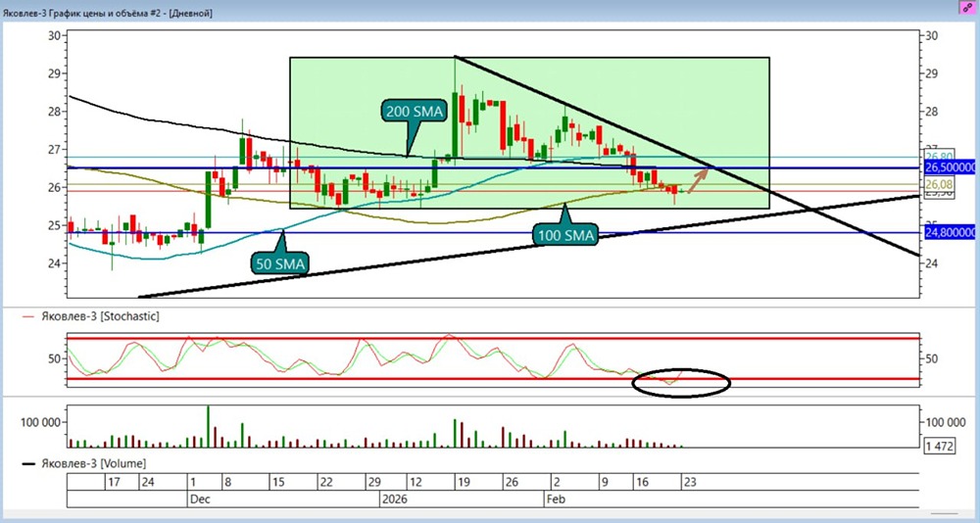
Task: Click the date label '9' on time axis
Action: point(604,483)
